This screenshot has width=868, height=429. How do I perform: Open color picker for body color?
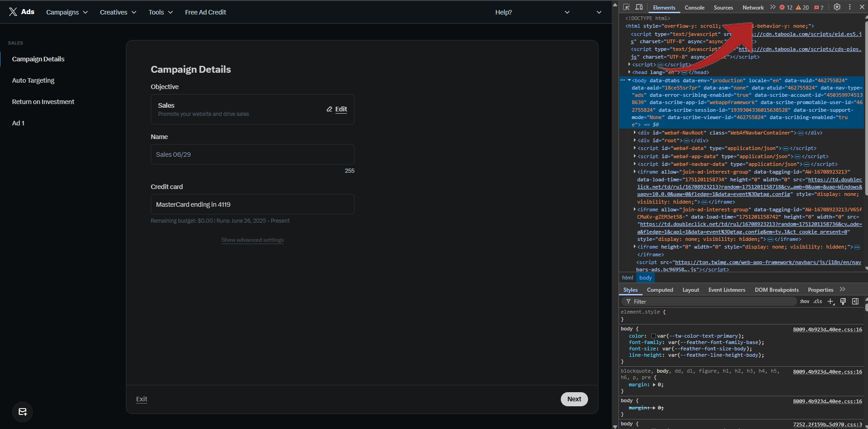653,336
